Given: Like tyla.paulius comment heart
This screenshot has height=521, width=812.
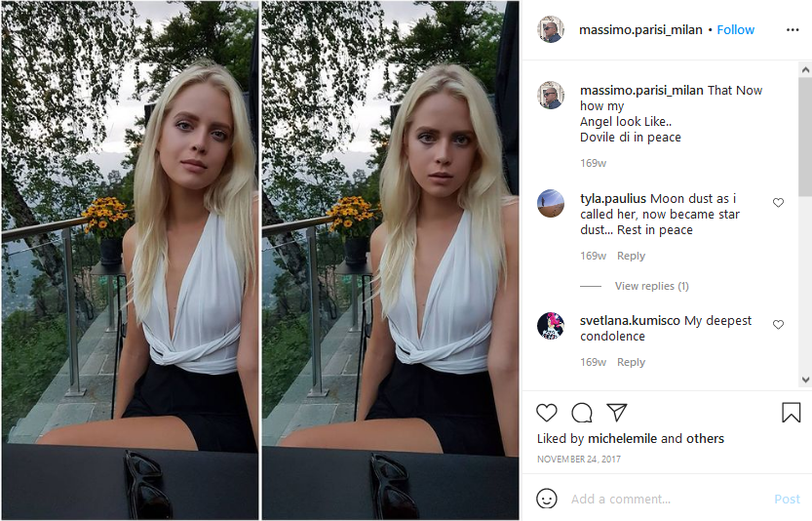Looking at the screenshot, I should coord(778,203).
